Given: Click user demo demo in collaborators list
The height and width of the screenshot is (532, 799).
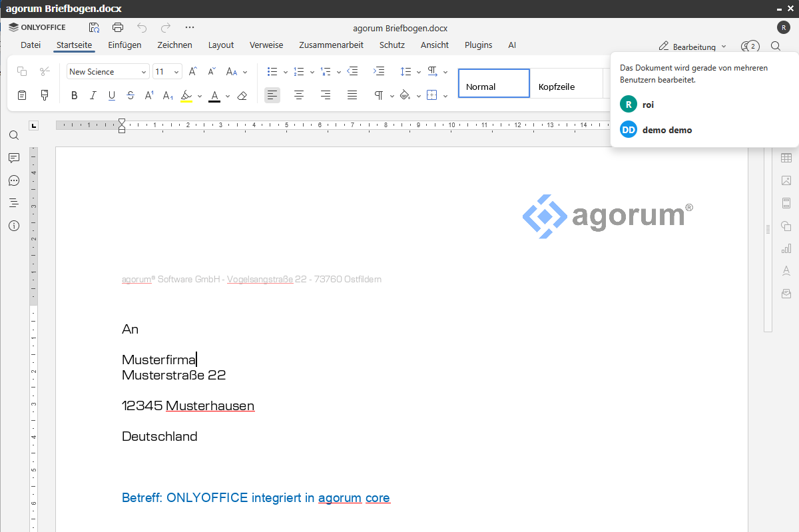Looking at the screenshot, I should [666, 130].
